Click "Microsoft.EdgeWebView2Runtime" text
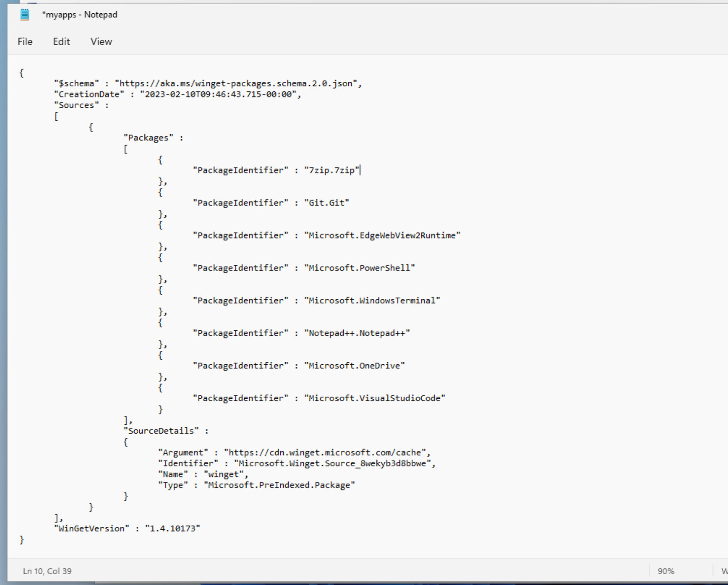The width and height of the screenshot is (728, 585). 382,235
